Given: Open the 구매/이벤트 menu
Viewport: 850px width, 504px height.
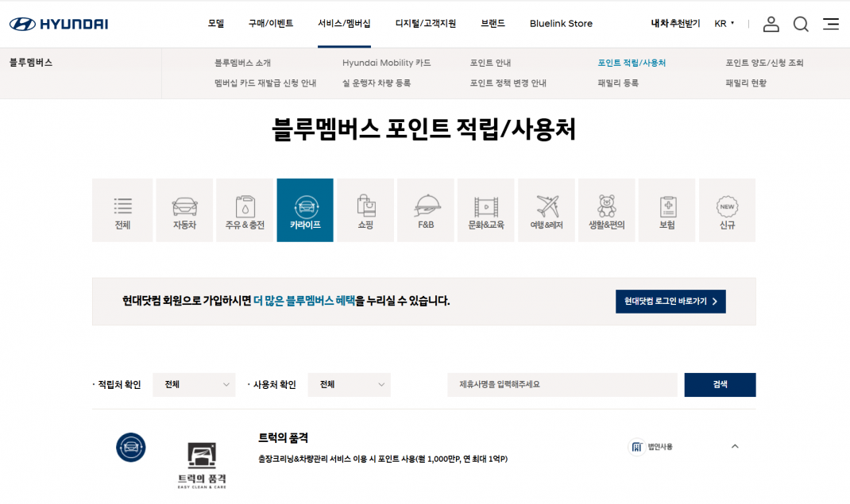Looking at the screenshot, I should pyautogui.click(x=271, y=24).
